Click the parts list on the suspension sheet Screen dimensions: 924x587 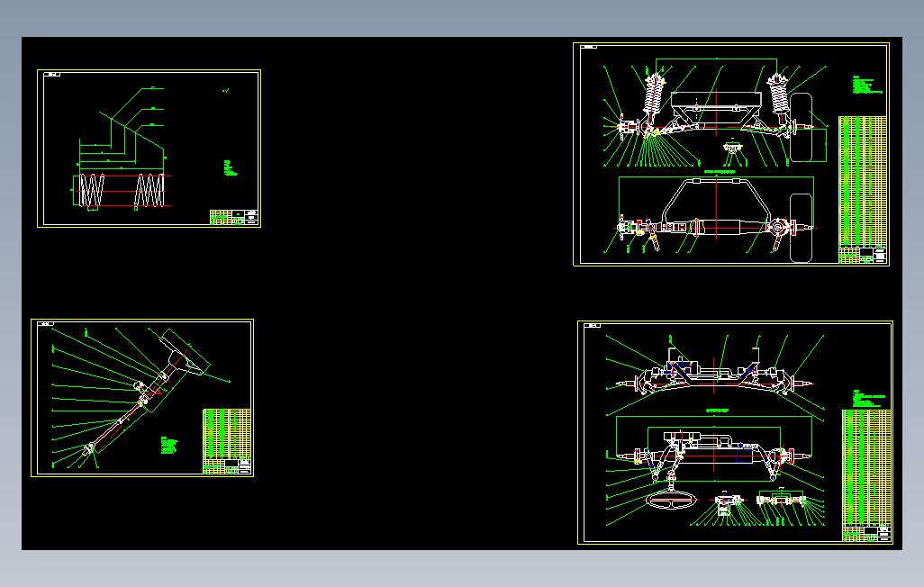863,181
